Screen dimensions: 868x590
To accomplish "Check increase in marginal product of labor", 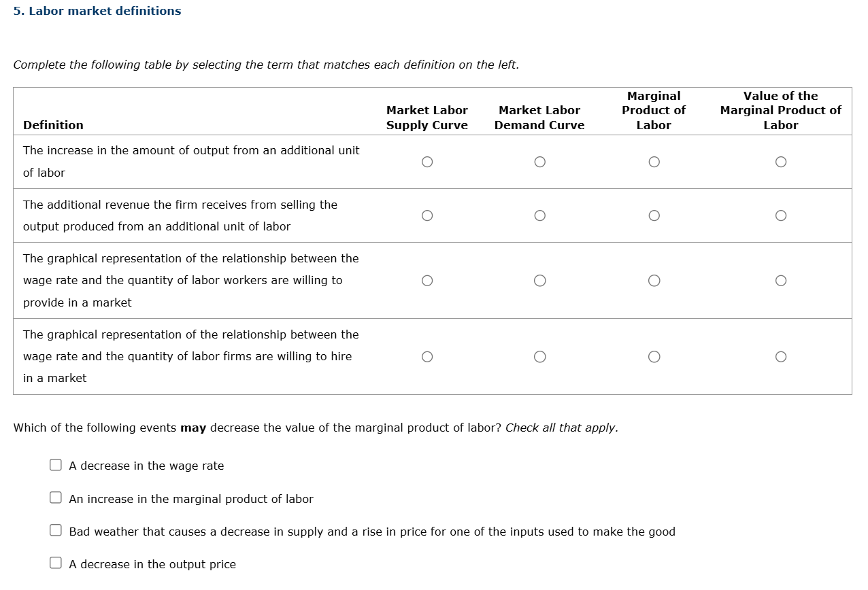I will (x=55, y=497).
